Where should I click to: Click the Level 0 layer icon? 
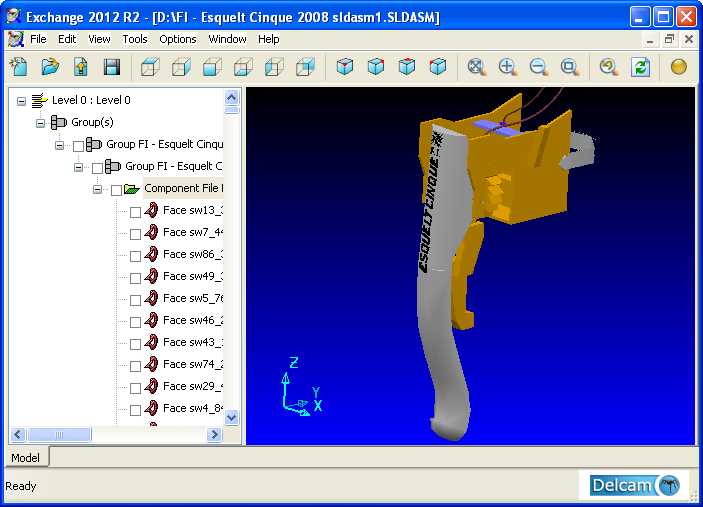click(39, 100)
